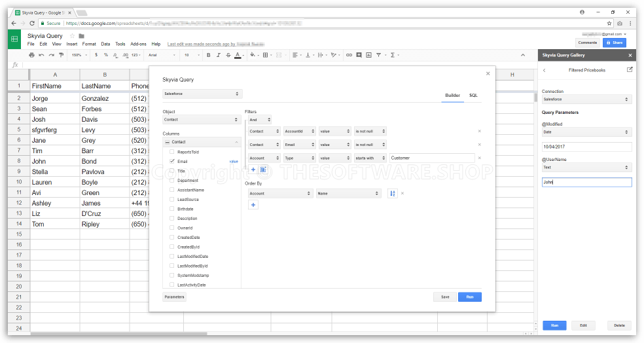Open @Modified Date type dropdown
This screenshot has height=343, width=644.
(x=586, y=132)
